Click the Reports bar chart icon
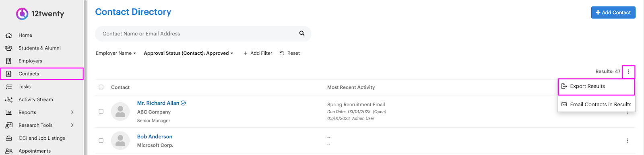 pos(8,113)
